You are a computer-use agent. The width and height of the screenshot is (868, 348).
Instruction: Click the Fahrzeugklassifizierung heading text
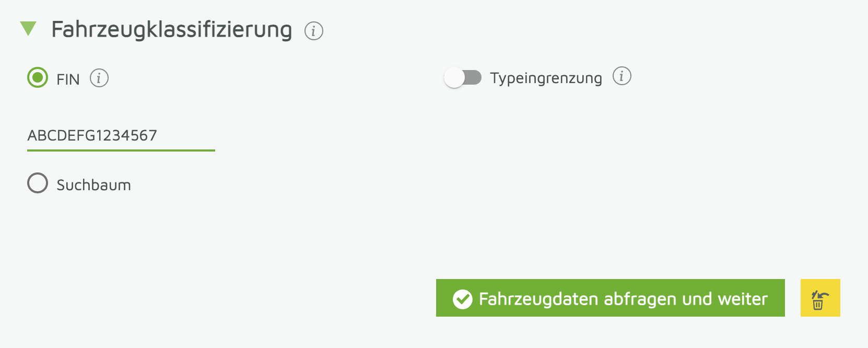pos(171,30)
